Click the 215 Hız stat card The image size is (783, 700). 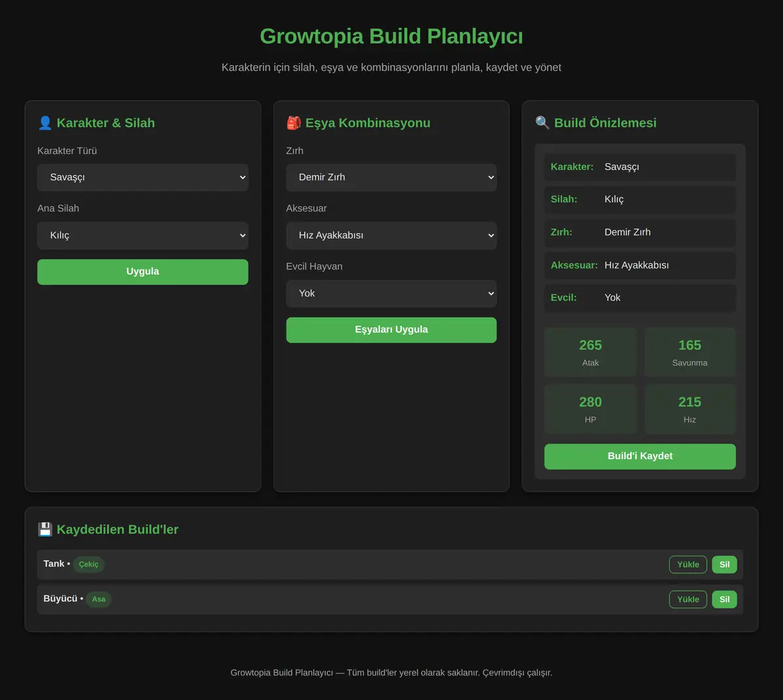pos(690,409)
